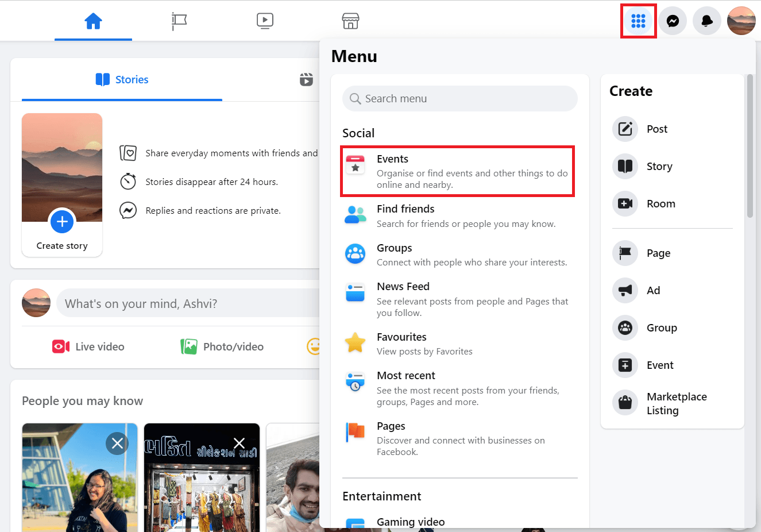
Task: Click the Watch video icon
Action: pos(265,21)
